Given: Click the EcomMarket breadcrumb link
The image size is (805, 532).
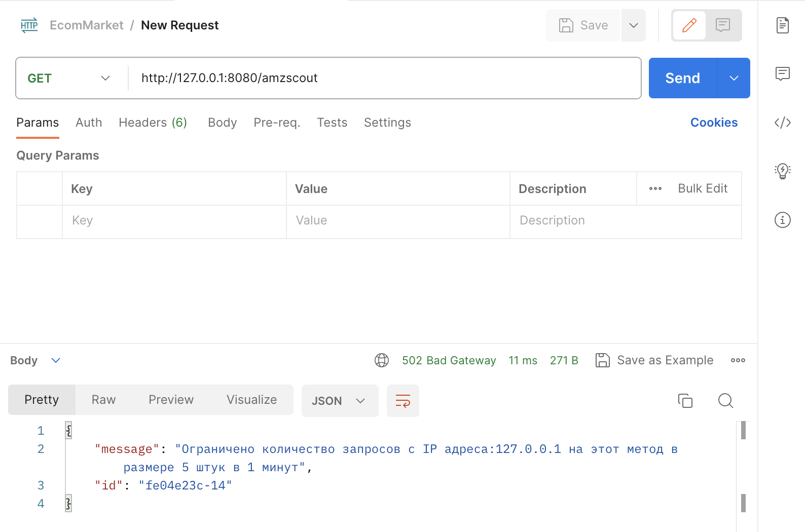Looking at the screenshot, I should click(x=87, y=25).
